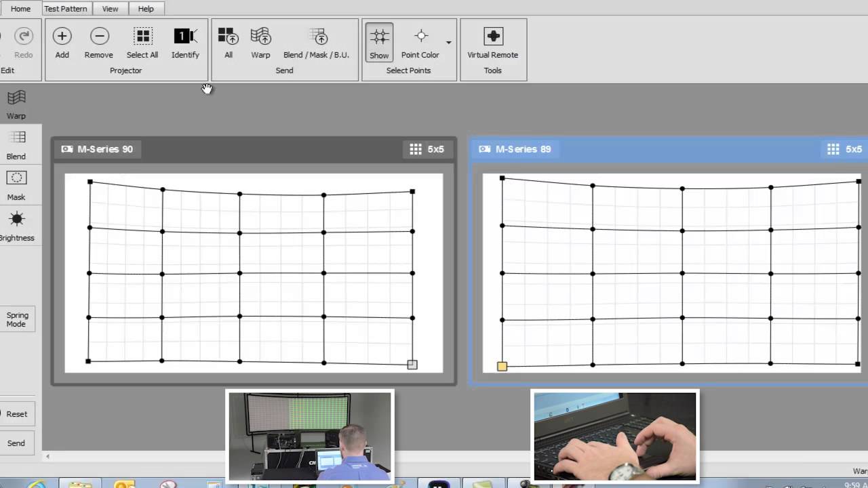This screenshot has height=488, width=868.
Task: Open the View tab
Action: [110, 9]
